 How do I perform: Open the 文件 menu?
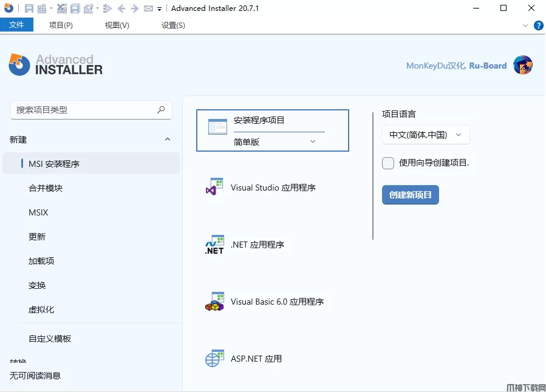pyautogui.click(x=16, y=25)
